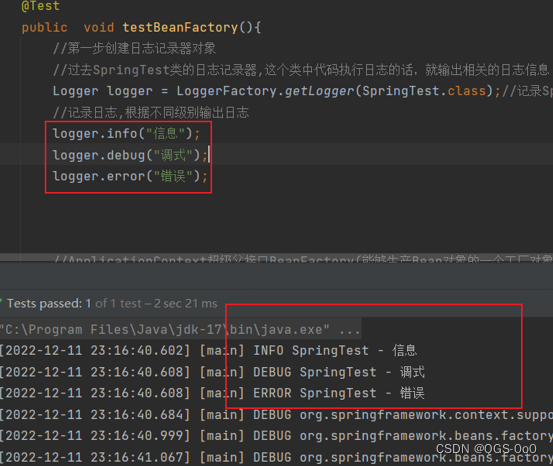Click the LoggerFactory class reference
The width and height of the screenshot is (553, 466).
pyautogui.click(x=226, y=91)
